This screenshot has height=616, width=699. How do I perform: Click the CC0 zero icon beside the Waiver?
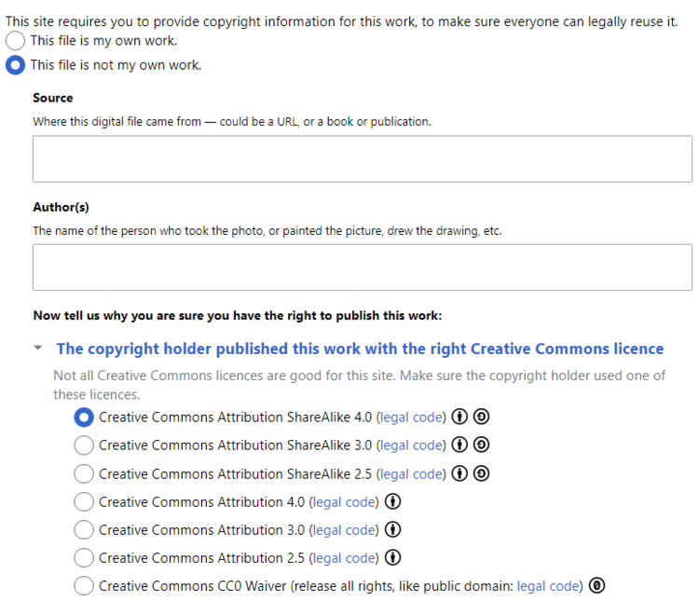coord(596,585)
